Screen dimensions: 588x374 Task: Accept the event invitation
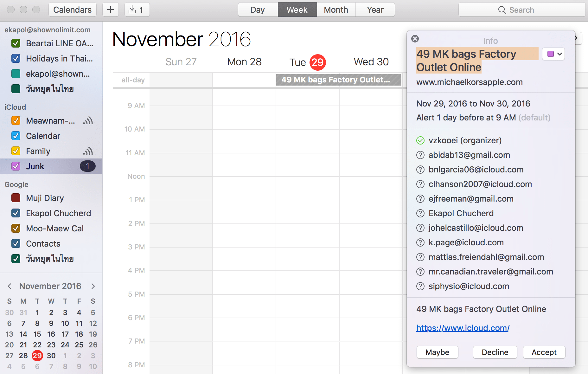(544, 352)
